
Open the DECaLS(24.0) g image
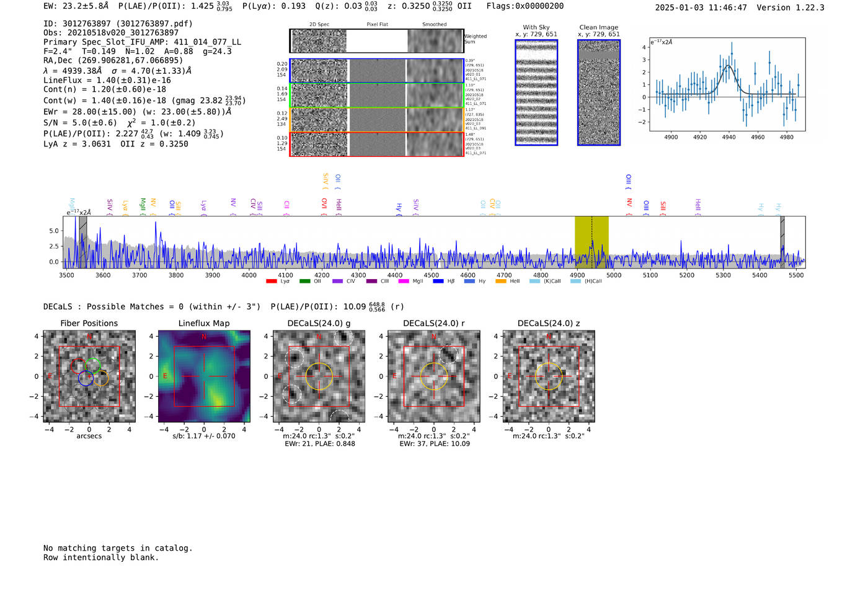[x=319, y=376]
